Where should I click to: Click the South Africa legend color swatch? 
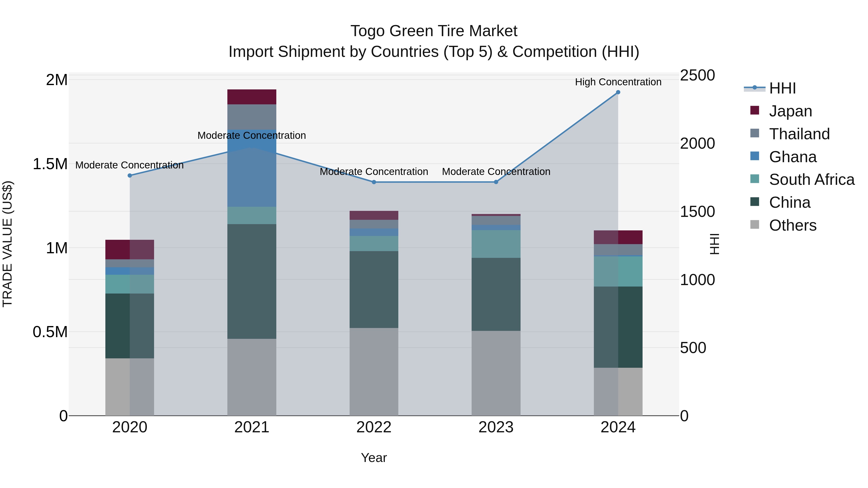755,179
